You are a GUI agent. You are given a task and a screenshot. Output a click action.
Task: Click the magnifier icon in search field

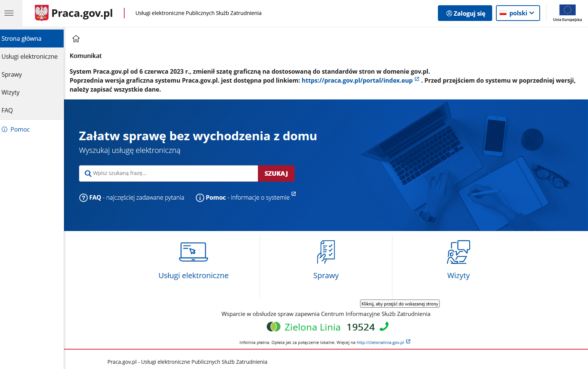click(88, 173)
